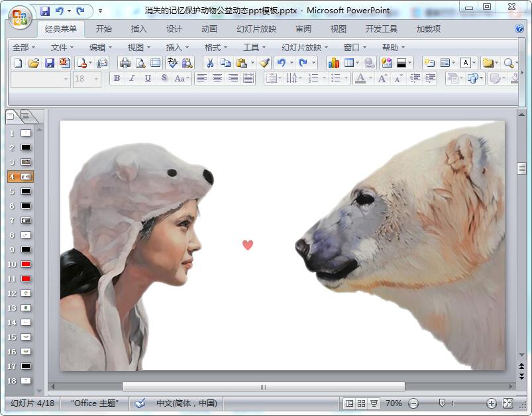Switch to Slide Sorter view
The height and width of the screenshot is (416, 532).
[x=361, y=403]
